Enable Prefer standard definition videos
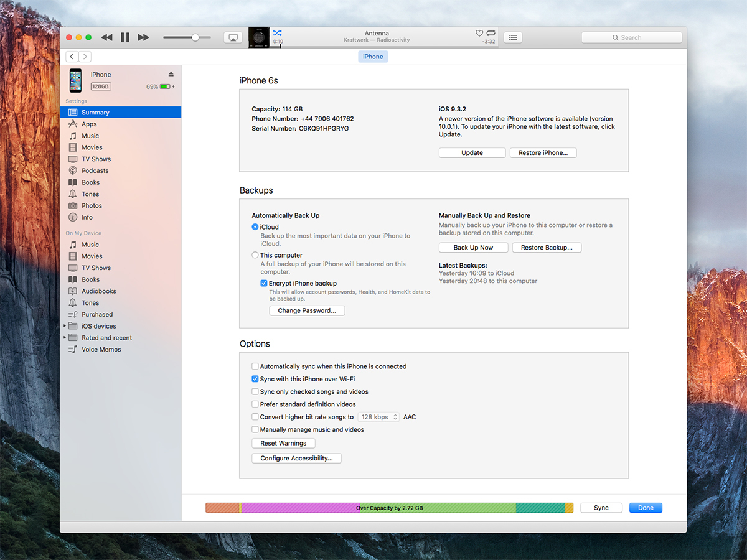 tap(255, 404)
